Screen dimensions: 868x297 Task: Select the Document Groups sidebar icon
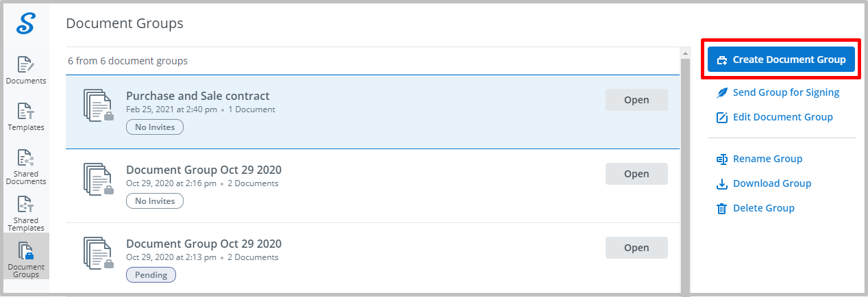coord(25,259)
